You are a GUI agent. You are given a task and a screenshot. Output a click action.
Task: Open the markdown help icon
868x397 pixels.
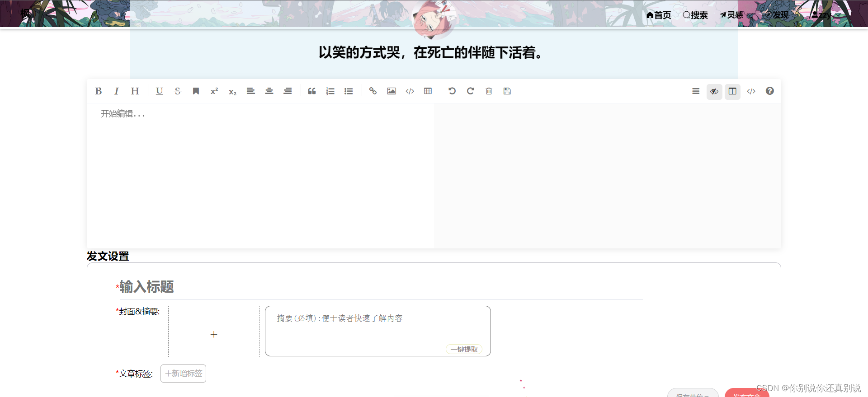point(769,91)
